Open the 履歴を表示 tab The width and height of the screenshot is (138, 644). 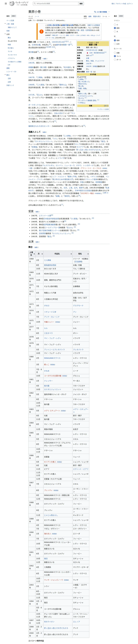(x=97, y=17)
